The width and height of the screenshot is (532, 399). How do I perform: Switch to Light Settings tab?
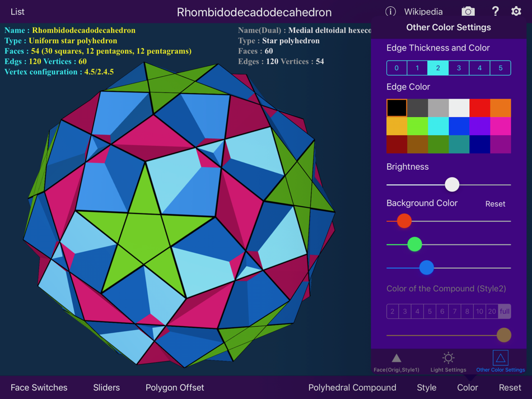coord(448,363)
